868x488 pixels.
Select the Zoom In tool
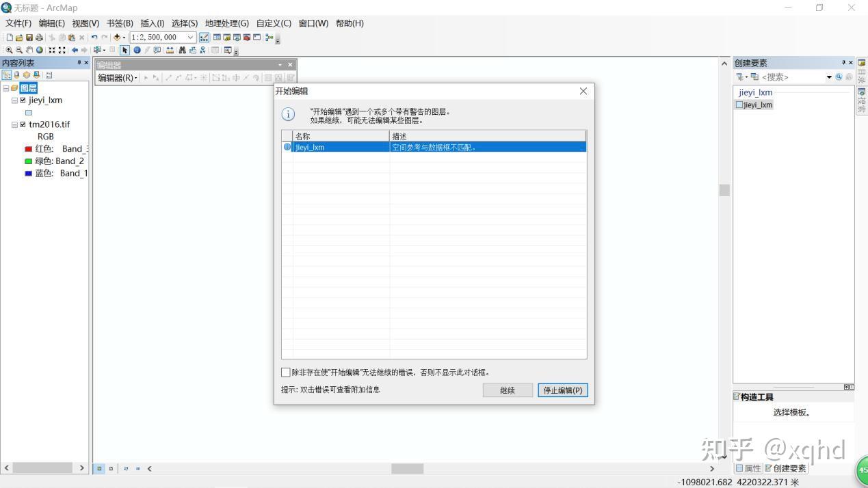(10, 50)
